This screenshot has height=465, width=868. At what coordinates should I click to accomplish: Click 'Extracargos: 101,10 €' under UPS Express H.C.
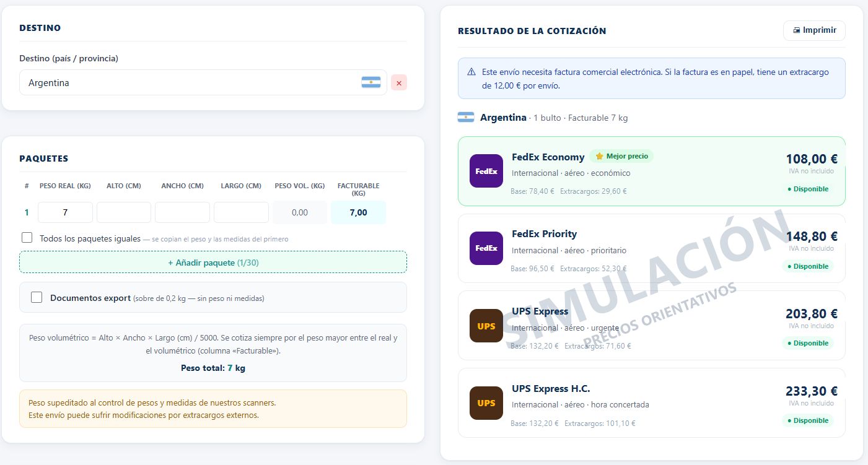pos(600,424)
